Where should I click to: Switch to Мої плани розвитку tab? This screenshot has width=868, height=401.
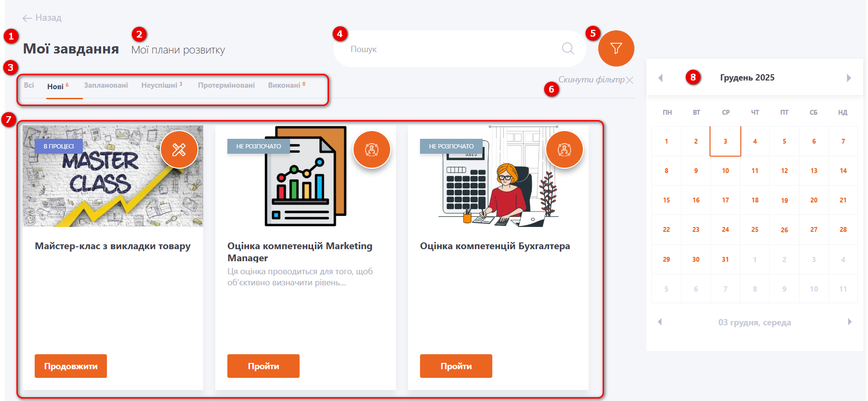(x=178, y=50)
